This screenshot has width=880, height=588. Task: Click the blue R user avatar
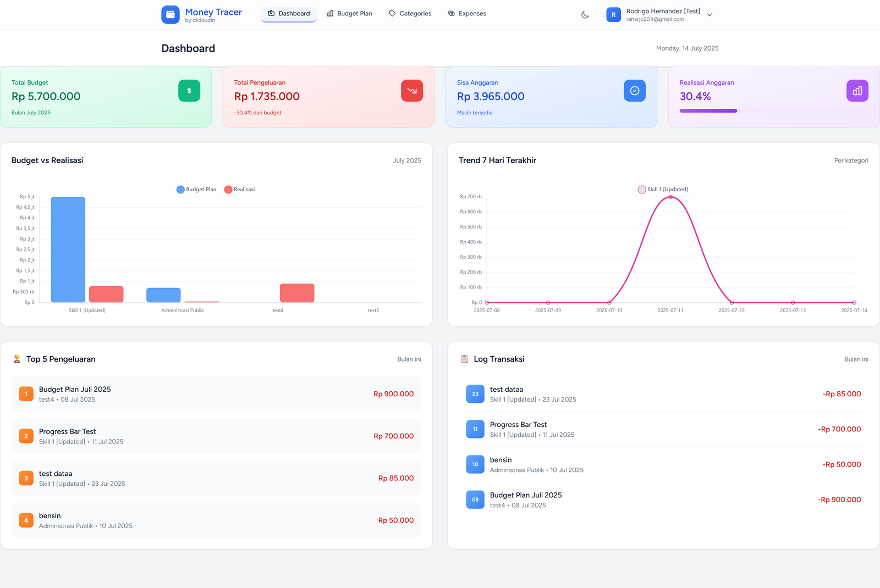click(x=613, y=15)
